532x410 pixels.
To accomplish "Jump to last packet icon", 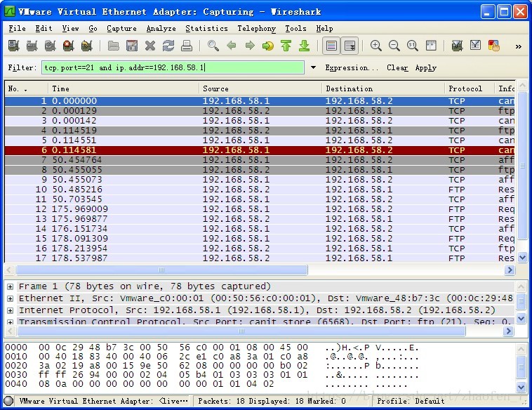I will (305, 46).
